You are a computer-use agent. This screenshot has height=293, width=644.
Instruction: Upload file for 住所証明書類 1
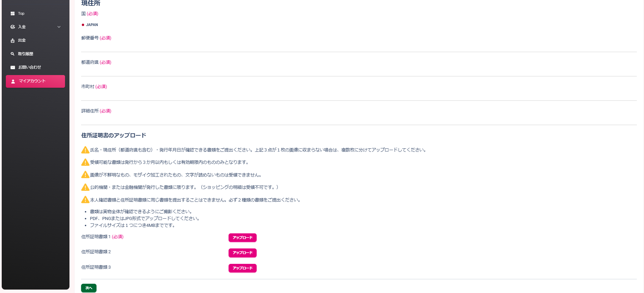point(242,237)
